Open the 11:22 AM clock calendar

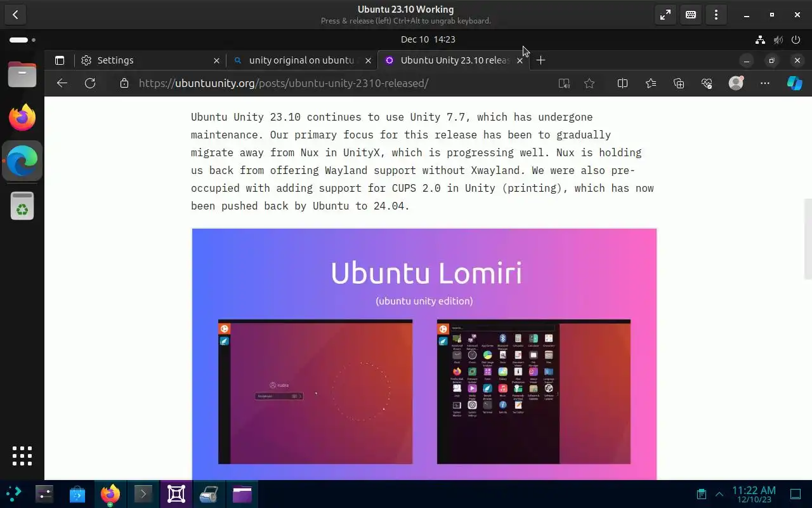(754, 494)
